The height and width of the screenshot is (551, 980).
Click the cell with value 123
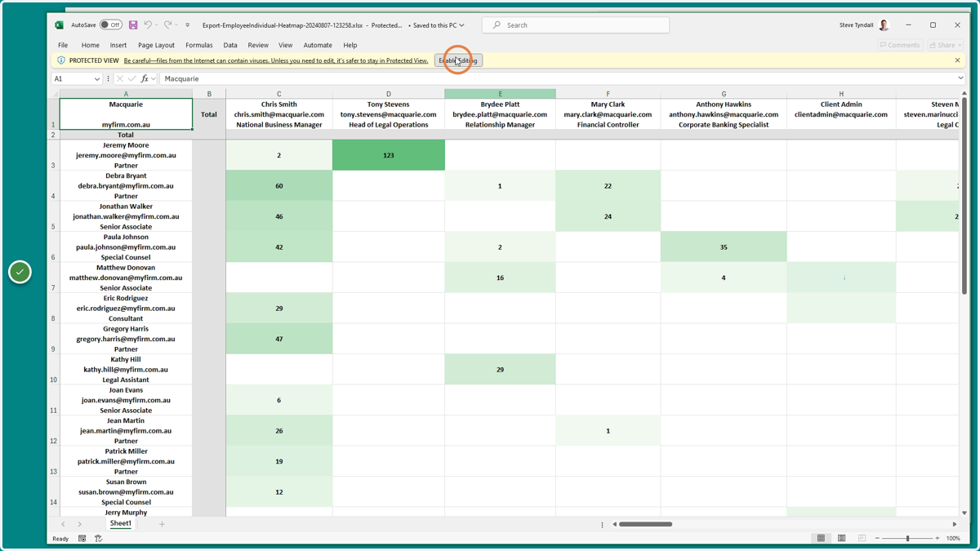[x=389, y=155]
